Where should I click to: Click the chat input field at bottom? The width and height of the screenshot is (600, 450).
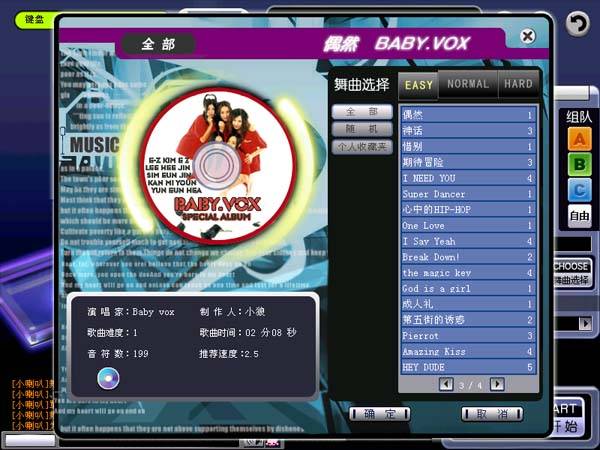[x=30, y=440]
